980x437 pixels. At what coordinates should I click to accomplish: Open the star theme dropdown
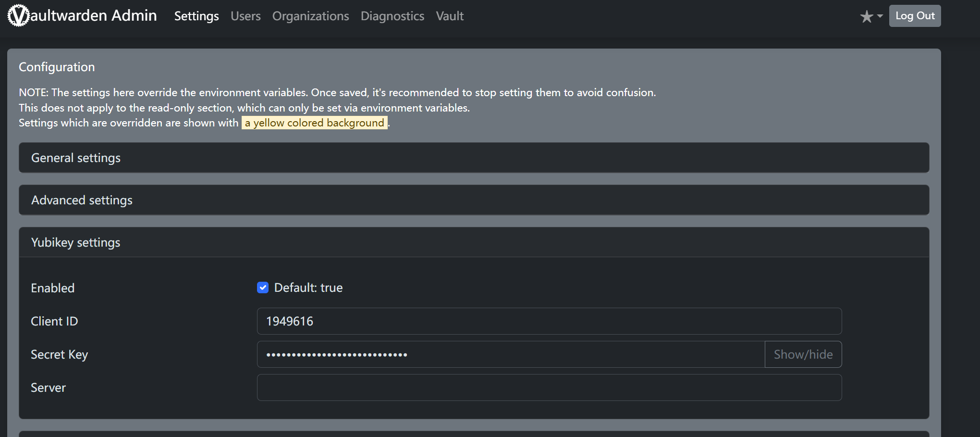(x=871, y=16)
